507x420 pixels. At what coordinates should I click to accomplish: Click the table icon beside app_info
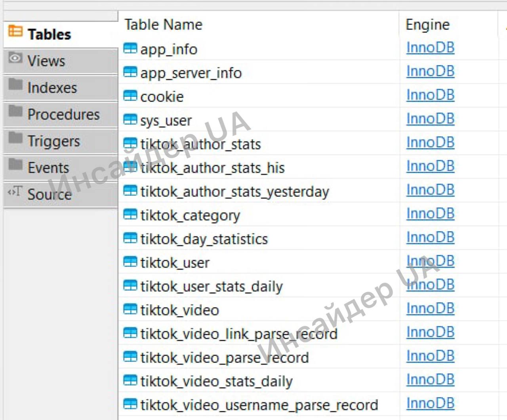point(130,48)
